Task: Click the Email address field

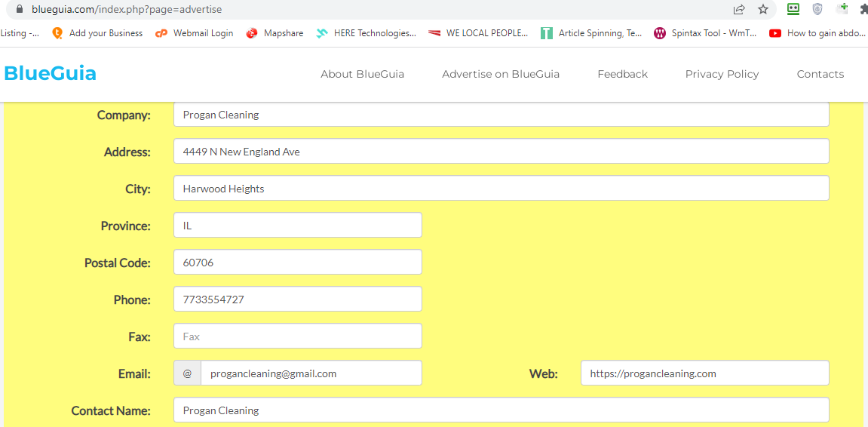Action: (x=311, y=373)
